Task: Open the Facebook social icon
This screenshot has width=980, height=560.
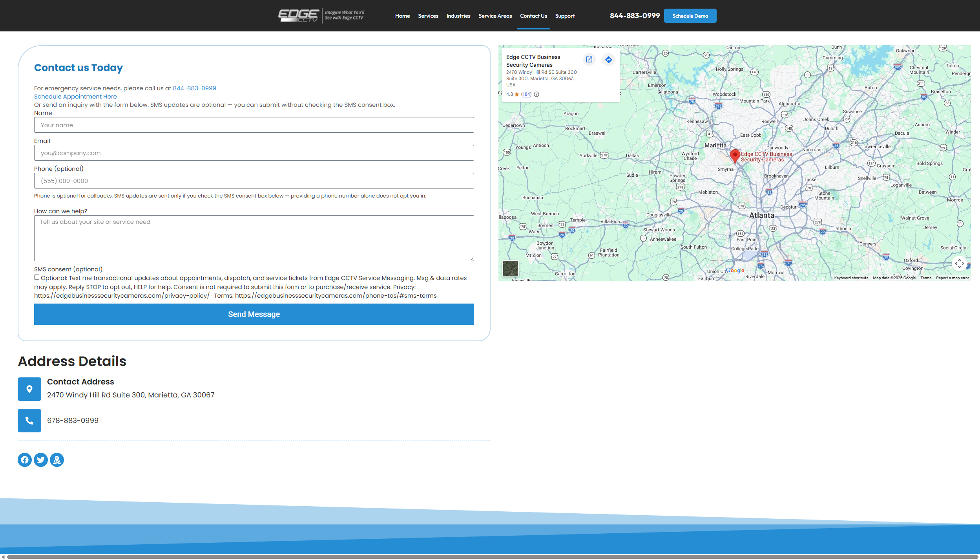Action: pyautogui.click(x=25, y=459)
